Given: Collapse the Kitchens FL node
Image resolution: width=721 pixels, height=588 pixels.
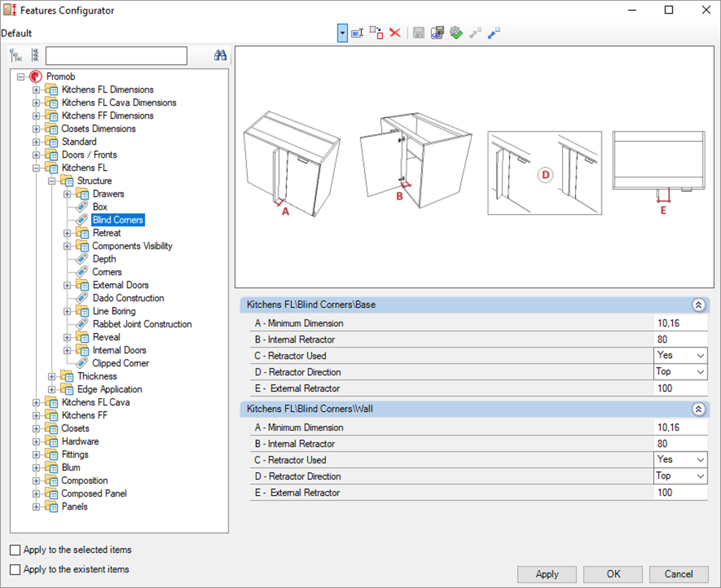Looking at the screenshot, I should pos(36,168).
